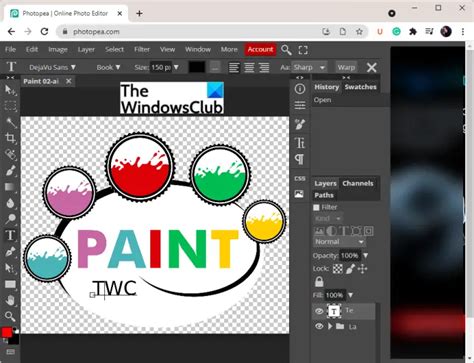
Task: Open the paragraph settings panel icon
Action: 300,159
